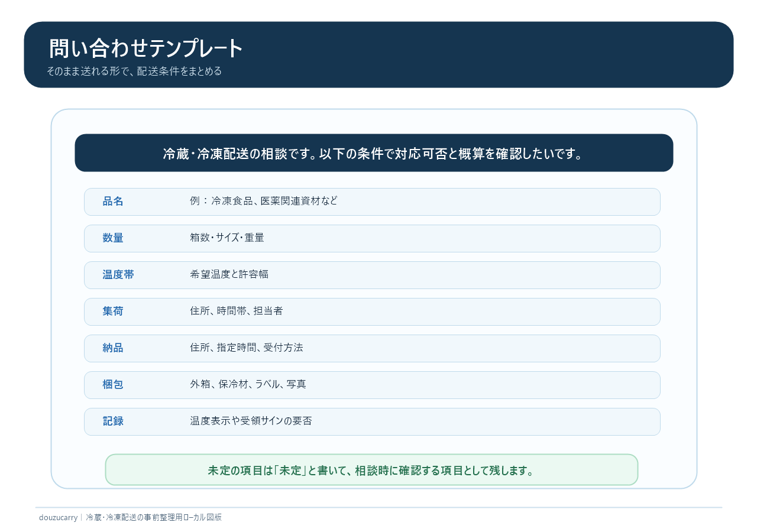Click footer text 冷蔵・冷凍配送の事前整理用ローカル図版
This screenshot has width=757, height=532.
point(154,517)
